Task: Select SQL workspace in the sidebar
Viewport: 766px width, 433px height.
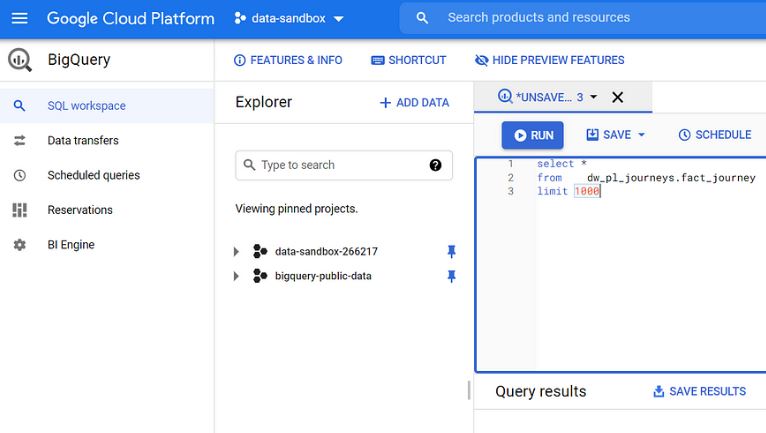Action: 106,106
